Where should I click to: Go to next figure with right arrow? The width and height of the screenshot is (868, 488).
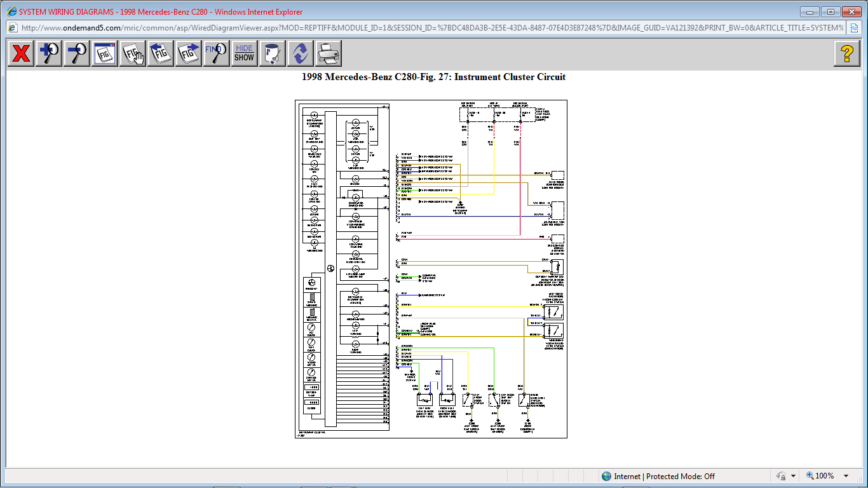coord(189,53)
